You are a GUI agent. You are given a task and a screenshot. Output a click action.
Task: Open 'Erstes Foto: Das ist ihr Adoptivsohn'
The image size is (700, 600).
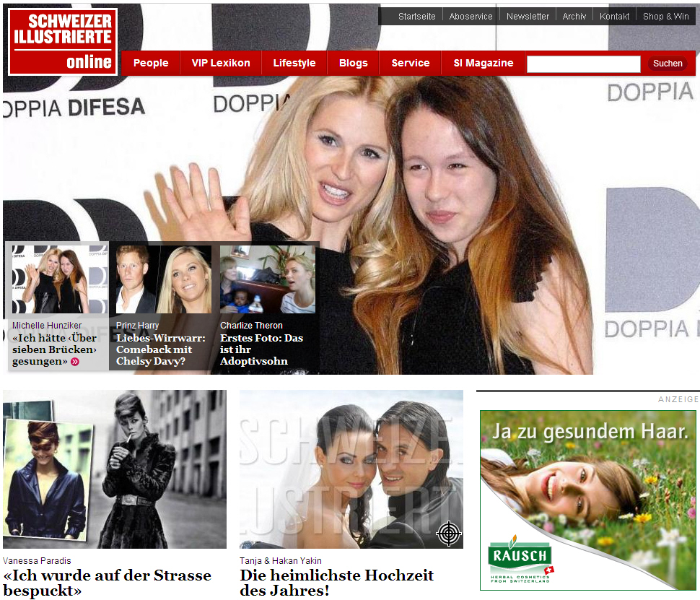click(x=262, y=349)
